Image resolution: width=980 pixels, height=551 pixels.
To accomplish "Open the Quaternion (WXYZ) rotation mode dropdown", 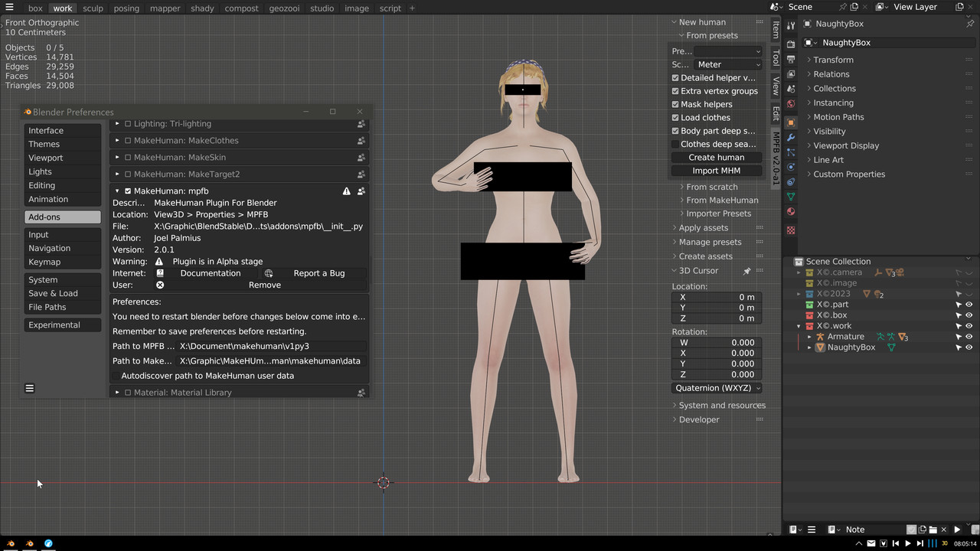I will click(717, 388).
